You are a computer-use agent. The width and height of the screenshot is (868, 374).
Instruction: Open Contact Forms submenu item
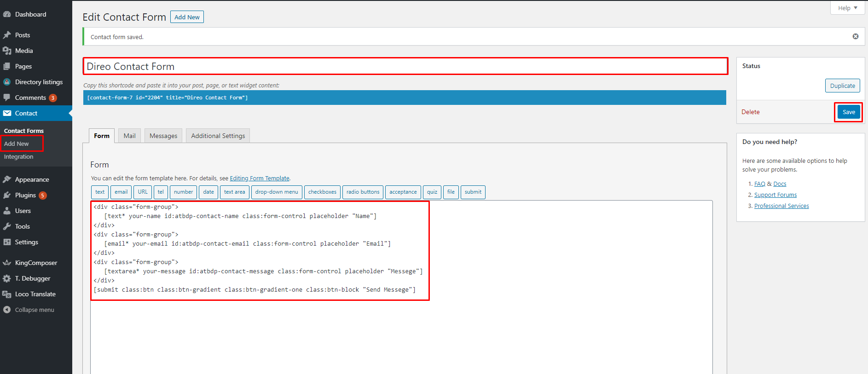(24, 131)
